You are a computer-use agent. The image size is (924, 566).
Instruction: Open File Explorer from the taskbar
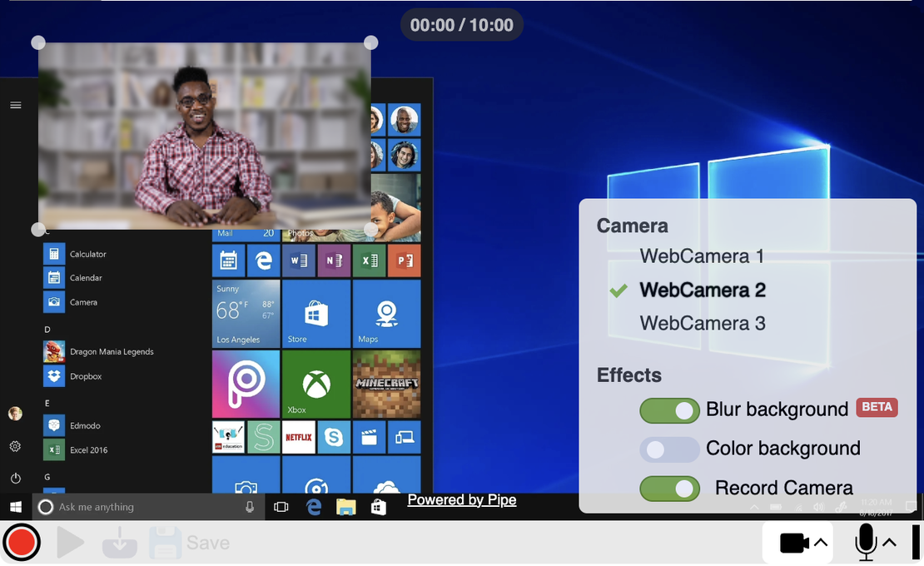[346, 507]
